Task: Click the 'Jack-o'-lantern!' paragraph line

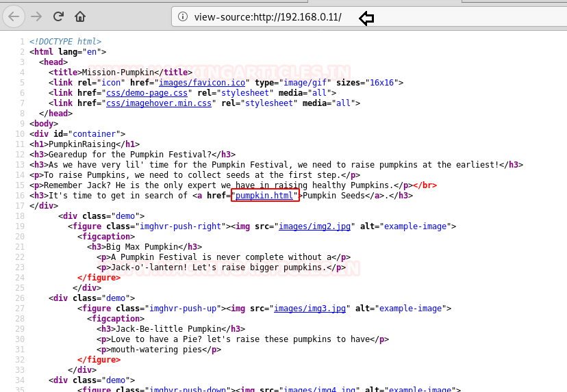Action: (221, 267)
